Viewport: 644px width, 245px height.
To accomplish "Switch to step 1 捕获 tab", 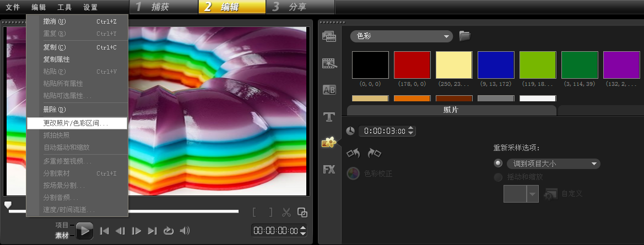I will 164,7.
